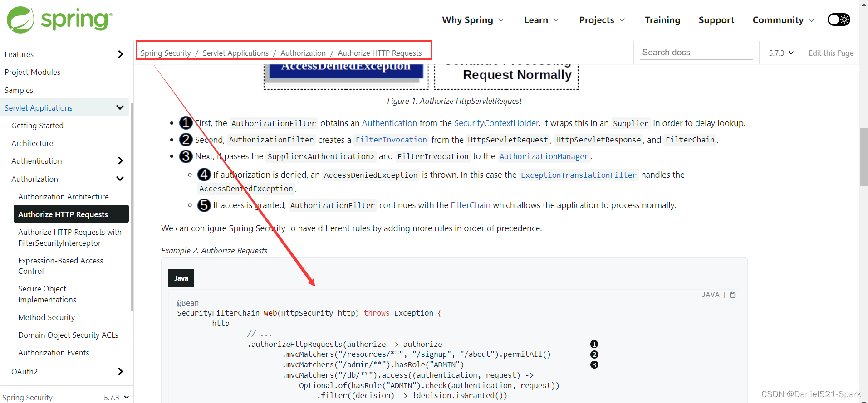868x403 pixels.
Task: Select Authorize HTTP Requests in sidebar
Action: pyautogui.click(x=71, y=214)
